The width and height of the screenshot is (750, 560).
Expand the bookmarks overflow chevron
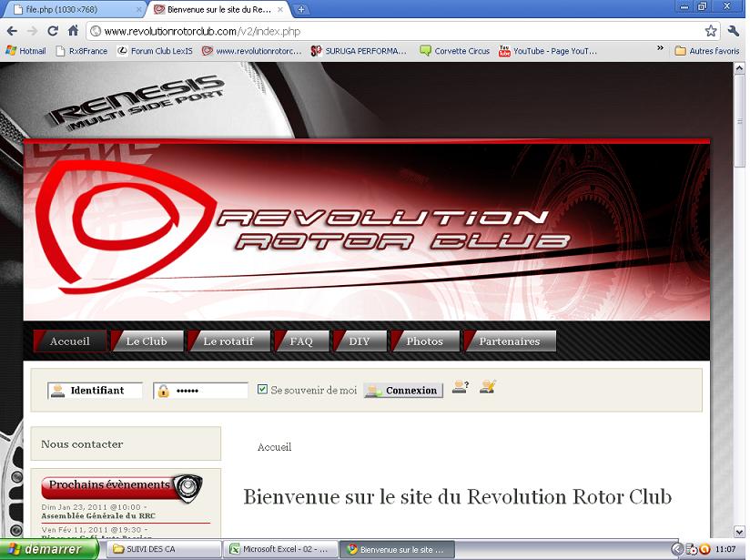(x=661, y=50)
